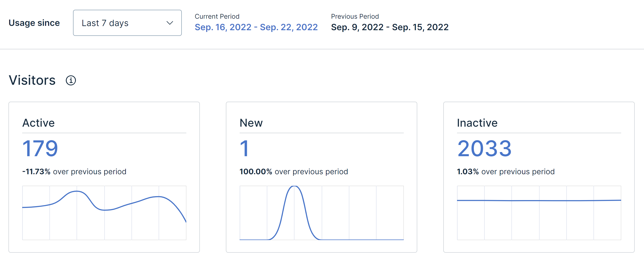Click the "Current Period" label

tap(217, 17)
